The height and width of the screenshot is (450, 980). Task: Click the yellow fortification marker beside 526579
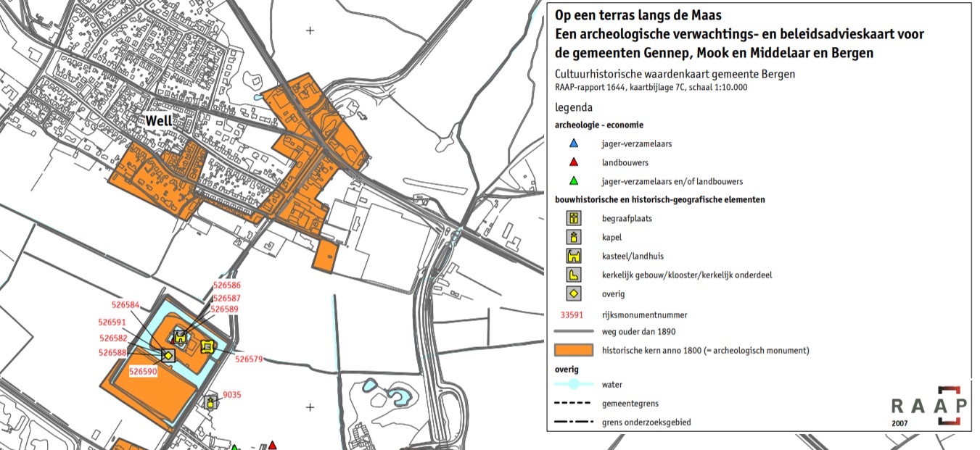(207, 347)
